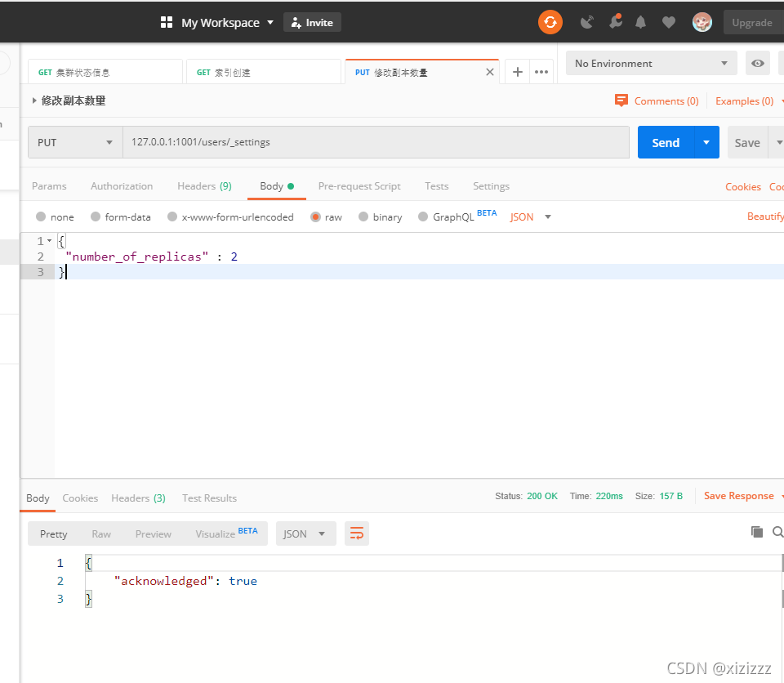
Task: Select the form-data radio button
Action: tap(96, 217)
